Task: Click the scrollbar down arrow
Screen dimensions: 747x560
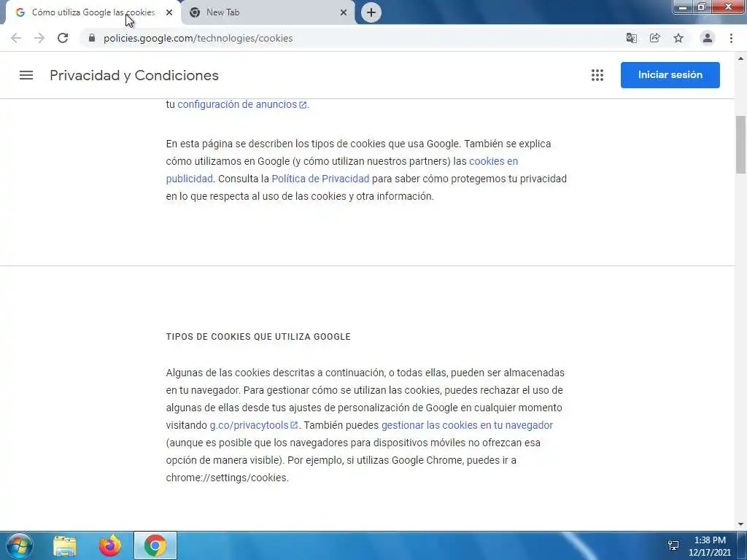Action: pos(741,524)
